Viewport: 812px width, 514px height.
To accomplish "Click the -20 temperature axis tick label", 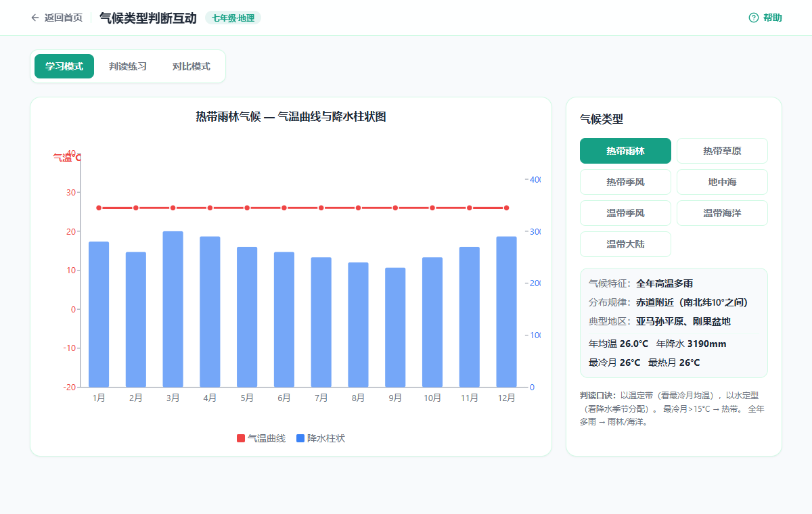I will [x=70, y=388].
